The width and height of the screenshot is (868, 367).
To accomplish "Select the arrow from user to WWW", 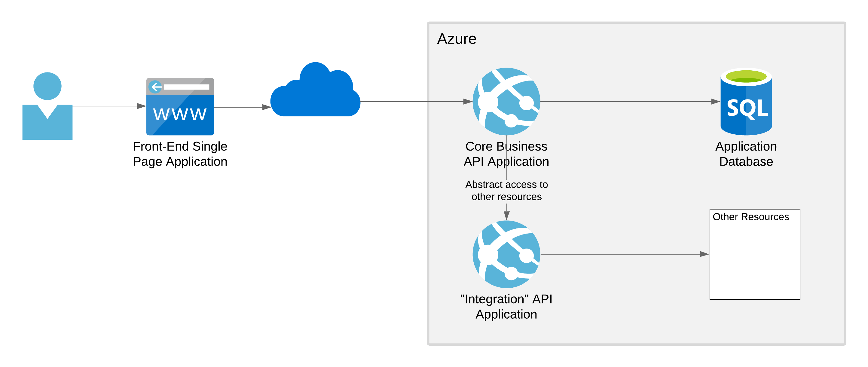I will pyautogui.click(x=108, y=106).
